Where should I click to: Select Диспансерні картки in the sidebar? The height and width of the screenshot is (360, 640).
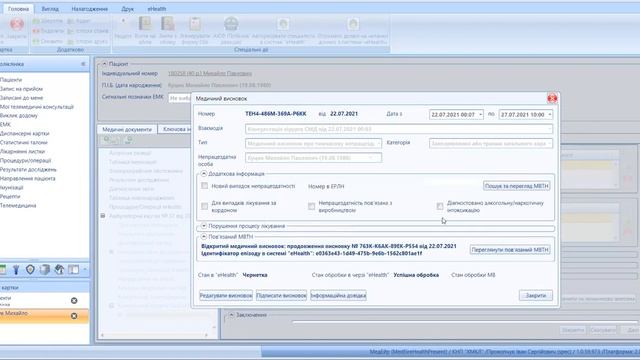click(24, 133)
